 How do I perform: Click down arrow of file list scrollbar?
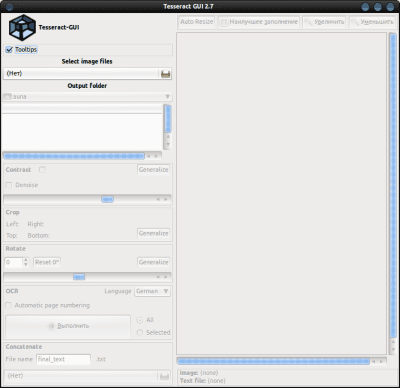pyautogui.click(x=168, y=144)
